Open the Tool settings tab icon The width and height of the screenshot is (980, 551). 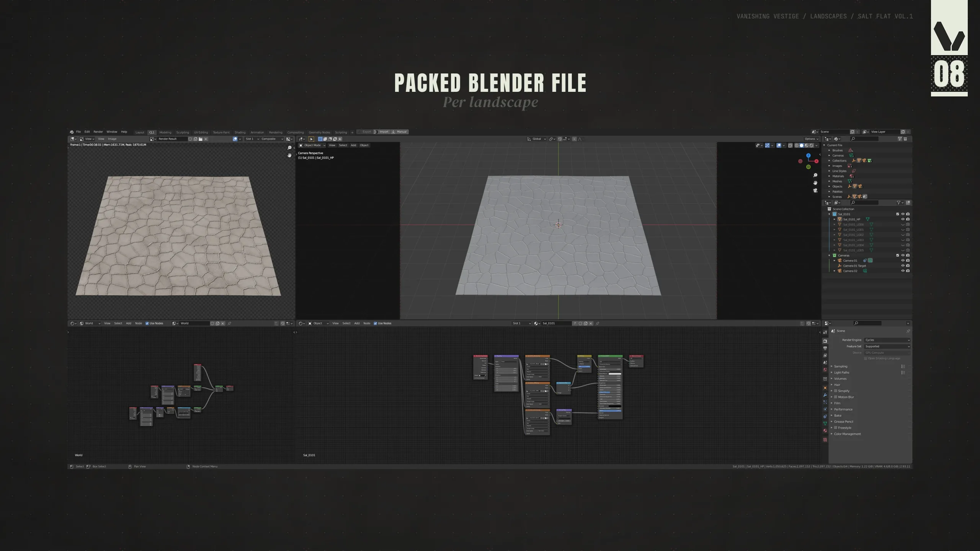[x=825, y=332]
